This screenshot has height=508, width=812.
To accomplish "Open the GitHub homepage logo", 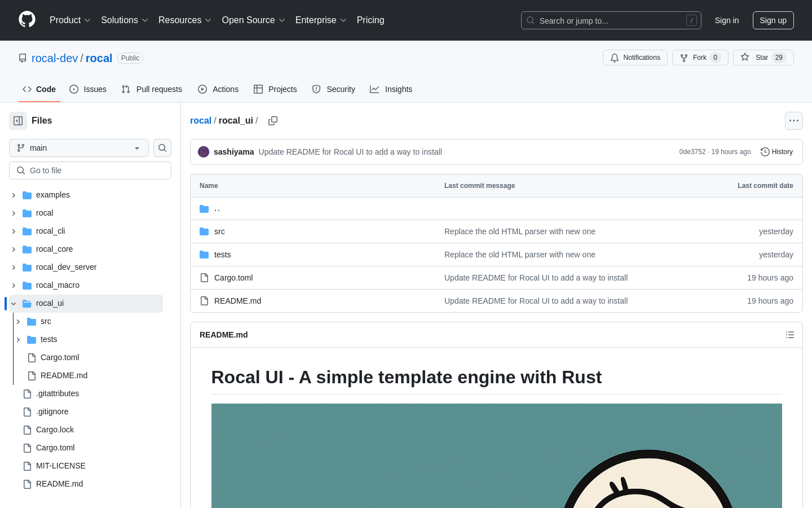I will pyautogui.click(x=27, y=20).
